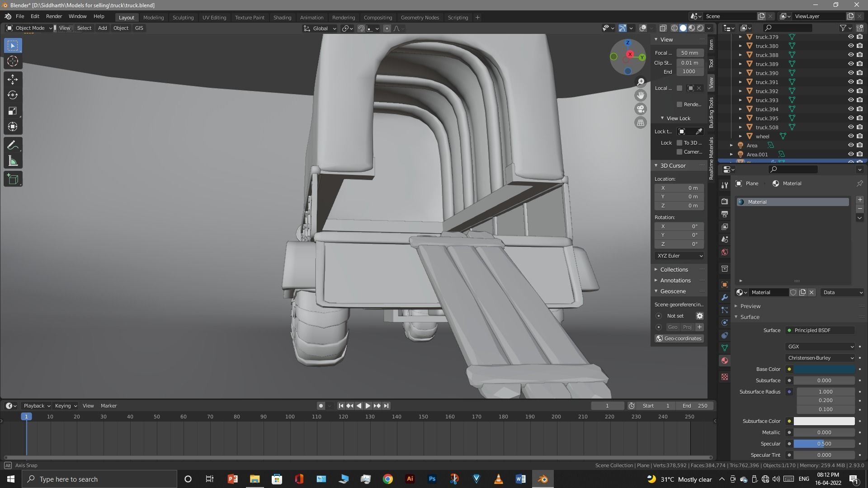This screenshot has height=488, width=868.
Task: Toggle camera view icon in viewport
Action: point(641,109)
